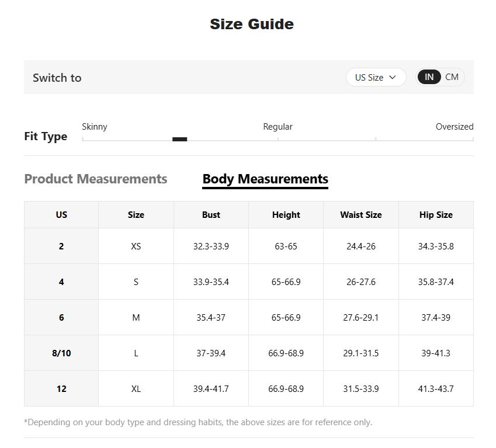496x448 pixels.
Task: Select the IN unit option
Action: coord(429,77)
